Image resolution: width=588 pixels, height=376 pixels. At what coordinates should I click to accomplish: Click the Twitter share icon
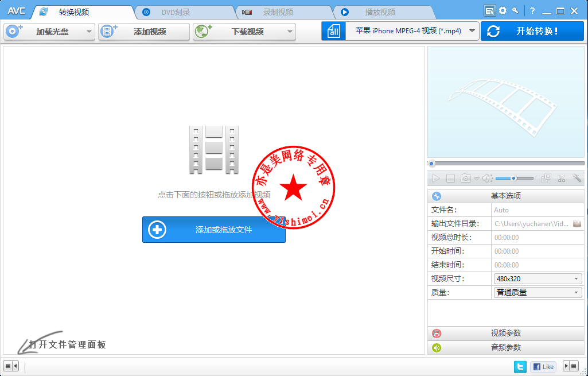point(520,366)
